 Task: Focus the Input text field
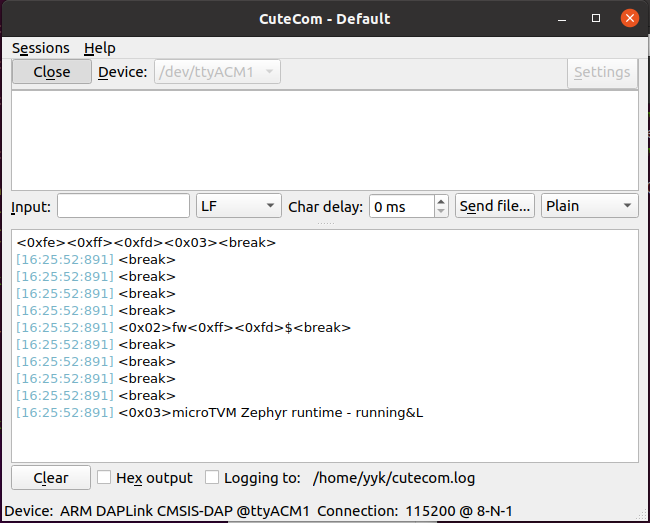point(123,206)
